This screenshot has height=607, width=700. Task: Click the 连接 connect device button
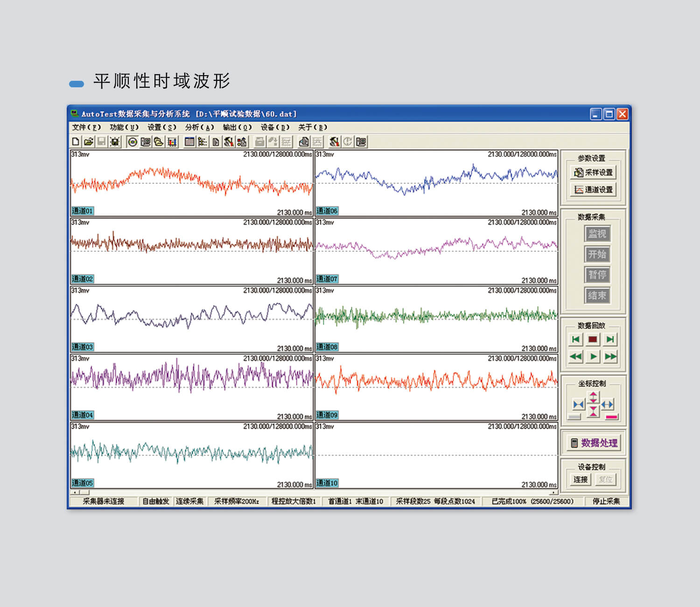(x=581, y=480)
